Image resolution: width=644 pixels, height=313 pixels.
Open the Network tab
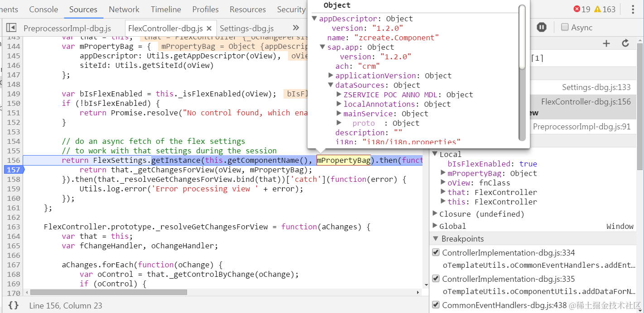click(124, 9)
